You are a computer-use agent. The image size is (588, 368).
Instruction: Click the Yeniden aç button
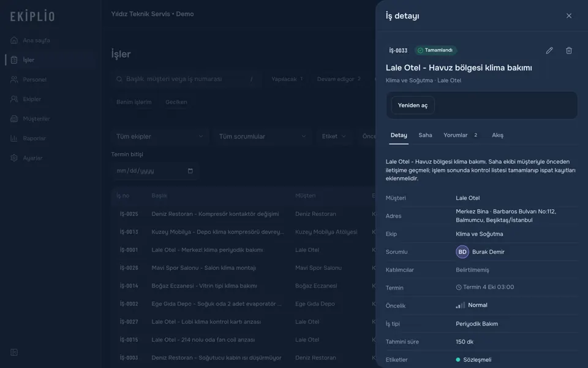pos(412,105)
